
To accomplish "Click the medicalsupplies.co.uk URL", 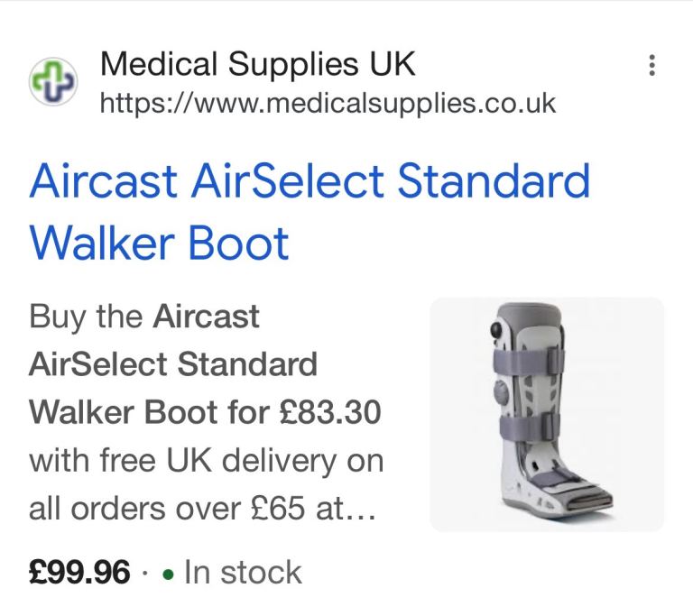I will pos(327,104).
